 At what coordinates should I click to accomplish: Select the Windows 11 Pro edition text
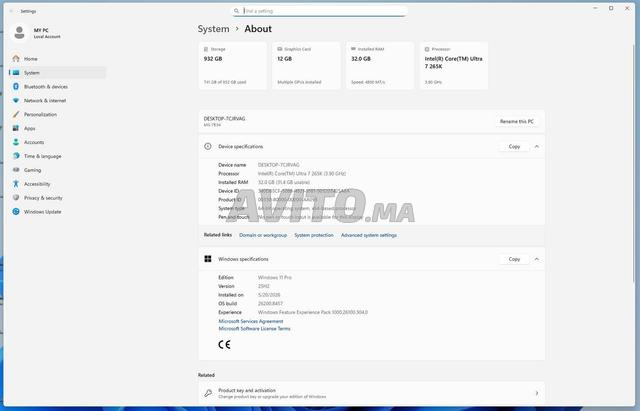point(275,278)
